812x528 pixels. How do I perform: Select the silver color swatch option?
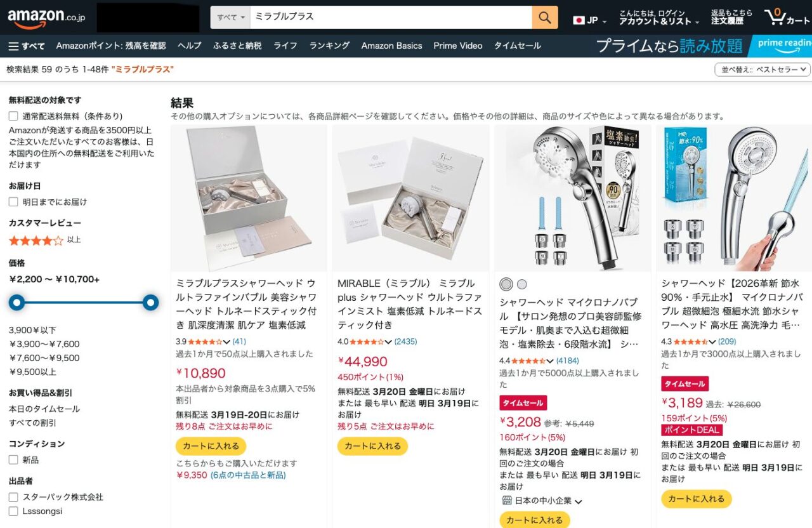click(x=506, y=284)
